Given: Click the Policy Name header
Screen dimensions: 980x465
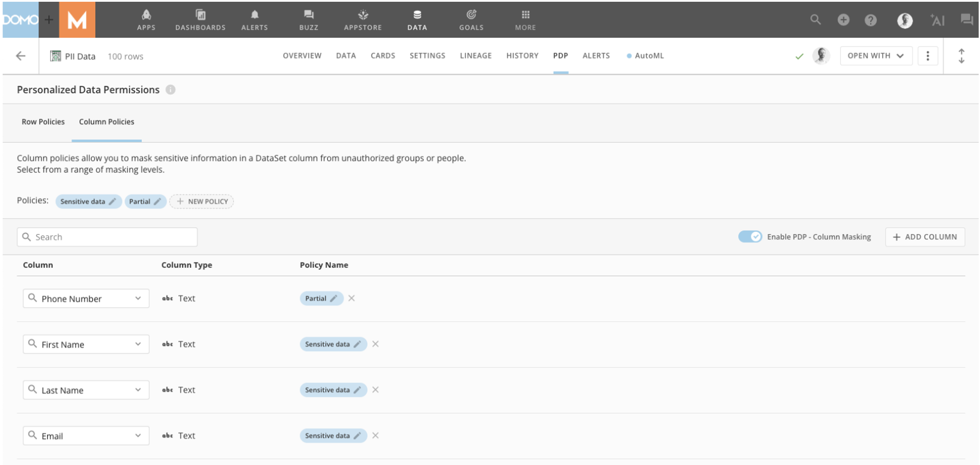Looking at the screenshot, I should pyautogui.click(x=324, y=265).
